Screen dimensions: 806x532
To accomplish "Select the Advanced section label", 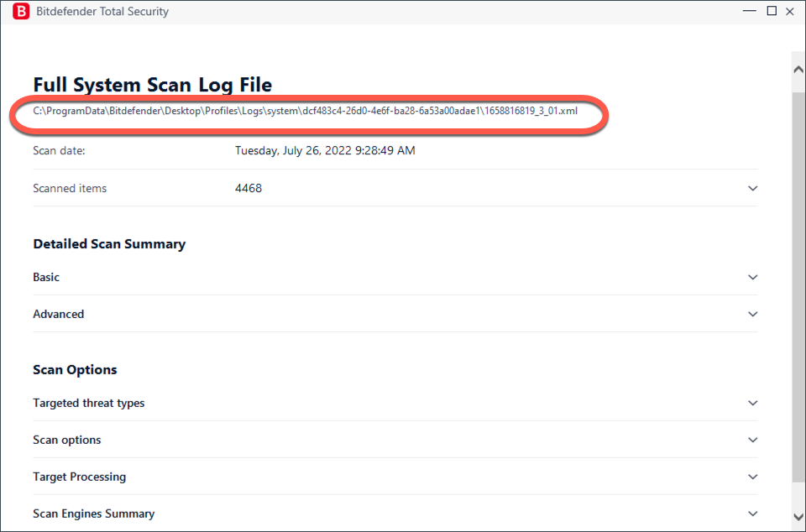I will point(59,315).
